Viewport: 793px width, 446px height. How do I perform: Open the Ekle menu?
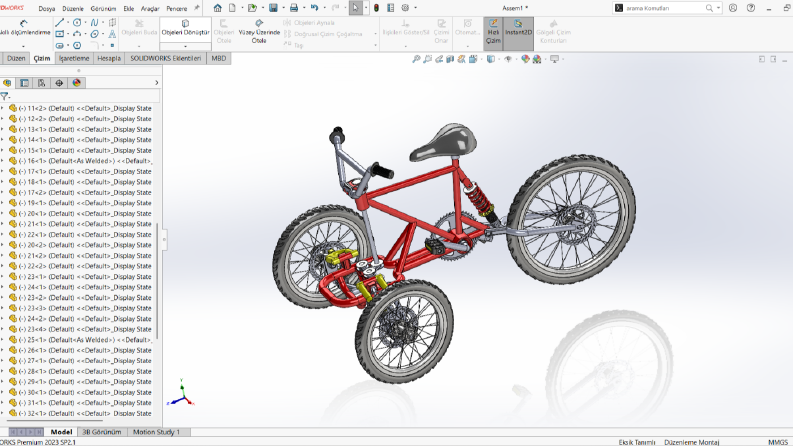128,8
